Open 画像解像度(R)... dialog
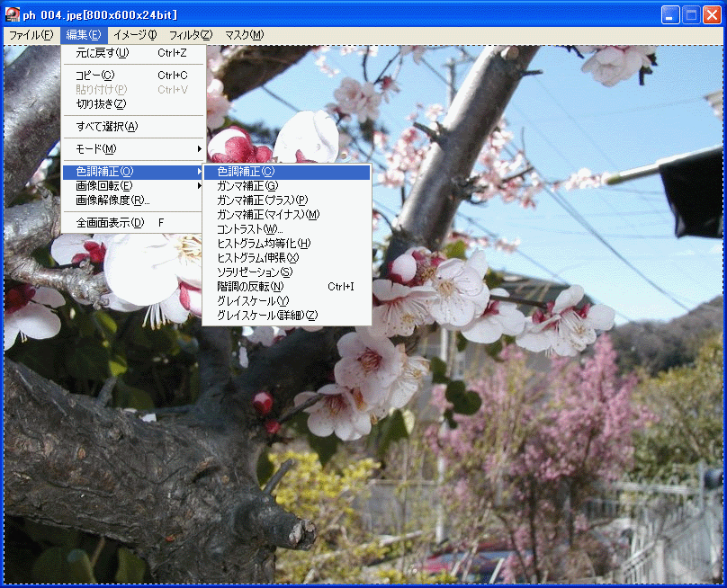This screenshot has width=727, height=588. (x=133, y=200)
